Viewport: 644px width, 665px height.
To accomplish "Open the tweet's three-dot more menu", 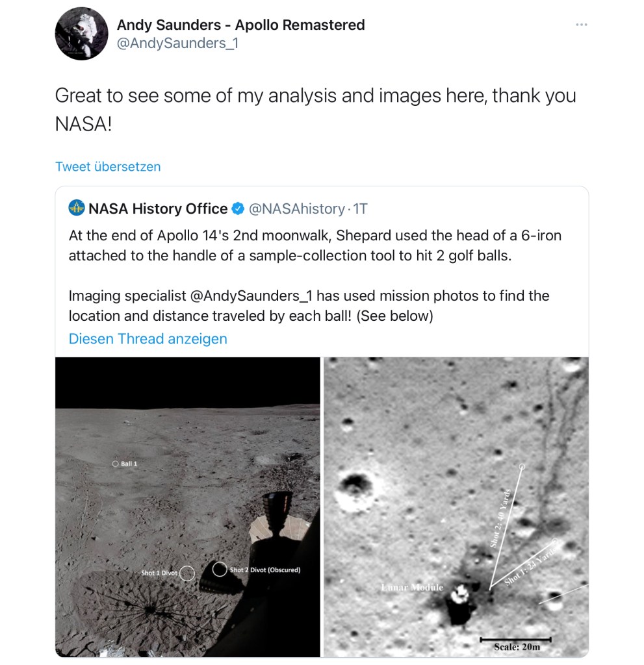I will coord(582,25).
